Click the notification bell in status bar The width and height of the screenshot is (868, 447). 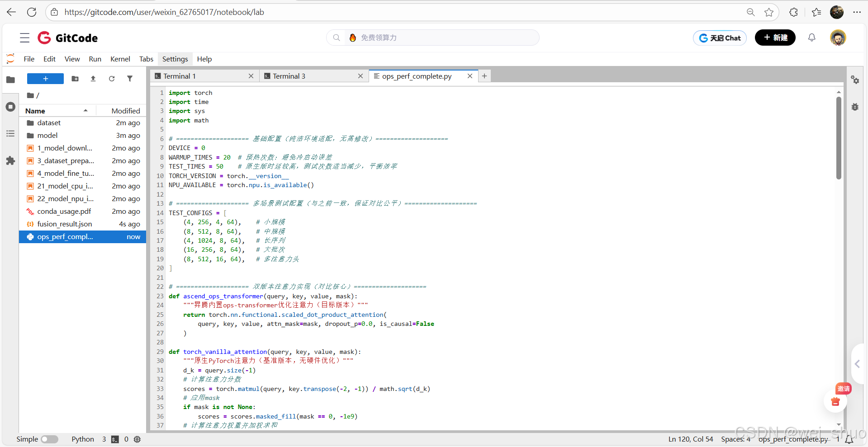point(849,439)
